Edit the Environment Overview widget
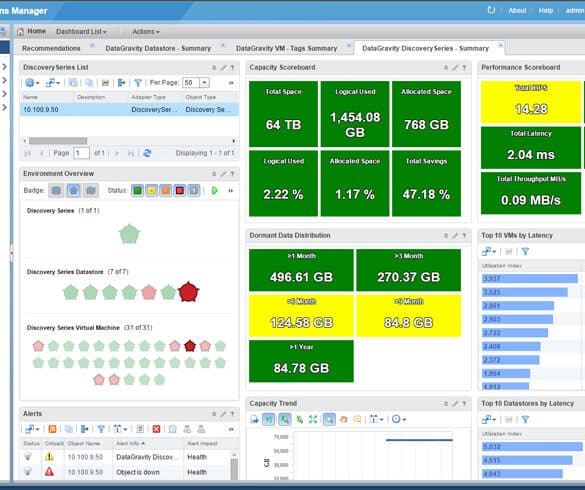 click(223, 174)
